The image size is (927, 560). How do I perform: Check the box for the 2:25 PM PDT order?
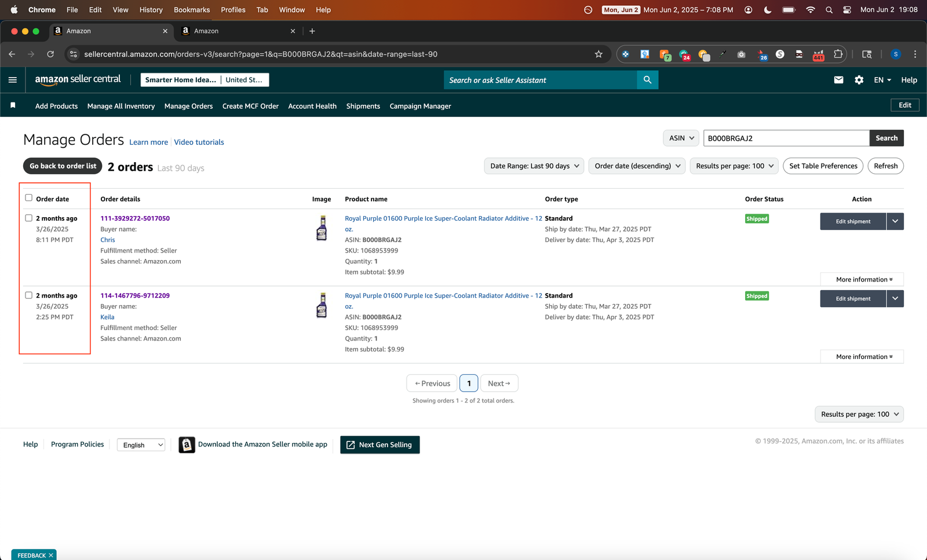click(x=28, y=295)
